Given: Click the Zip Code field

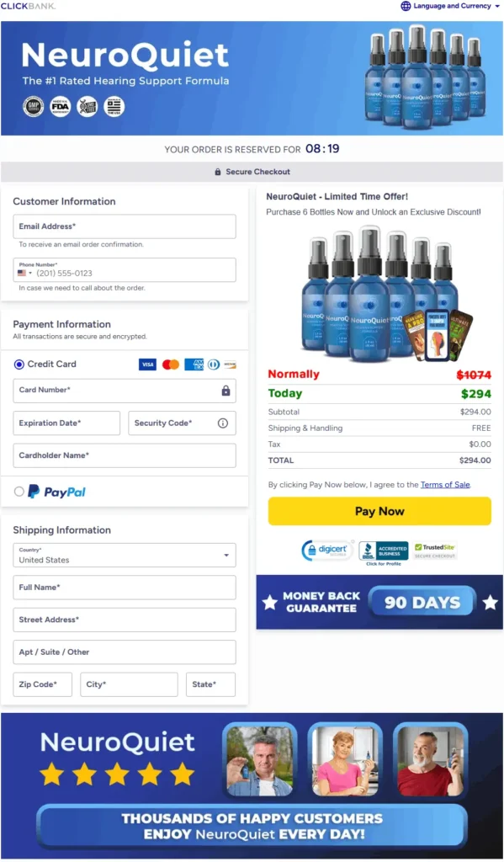Looking at the screenshot, I should 42,684.
